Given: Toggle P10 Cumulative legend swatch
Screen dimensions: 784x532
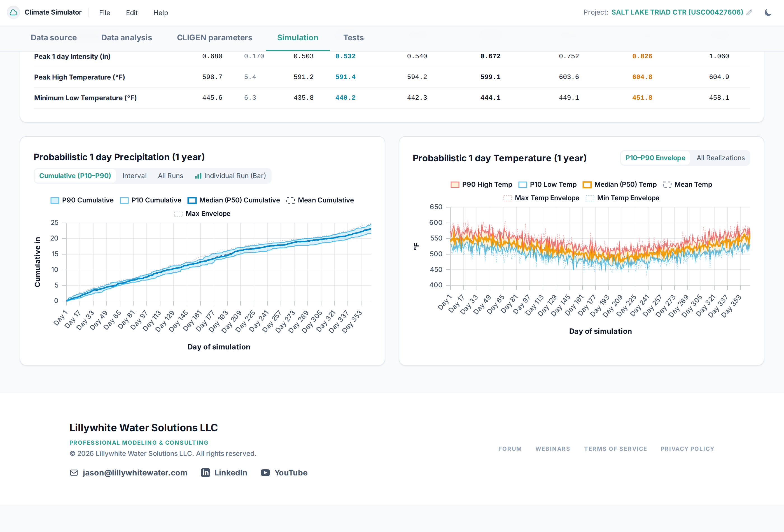Looking at the screenshot, I should coord(124,200).
